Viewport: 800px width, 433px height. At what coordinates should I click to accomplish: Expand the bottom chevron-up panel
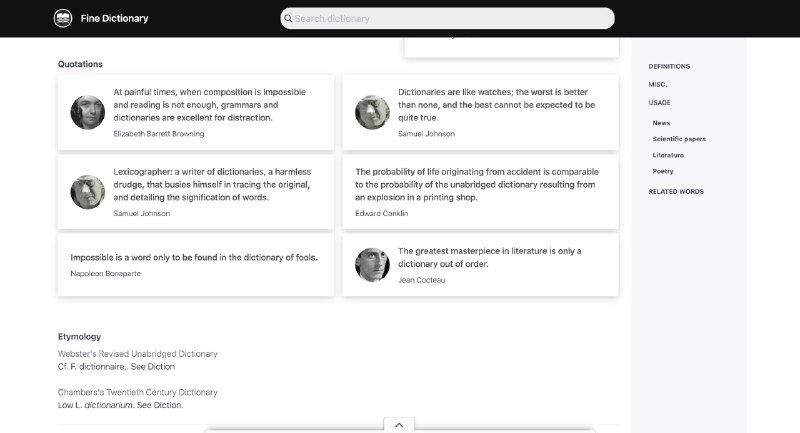click(398, 425)
